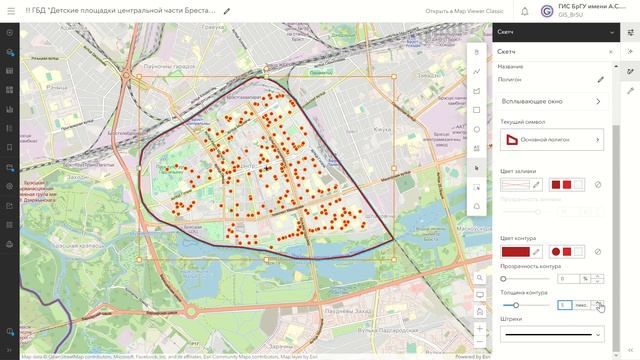640x360 pixels.
Task: Open the Share map icon
Action: (10, 206)
